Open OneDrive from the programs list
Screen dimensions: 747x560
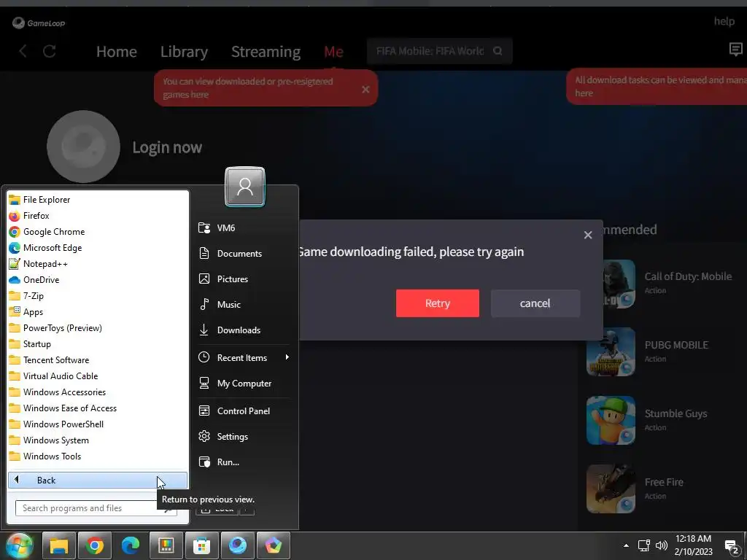(x=98, y=280)
